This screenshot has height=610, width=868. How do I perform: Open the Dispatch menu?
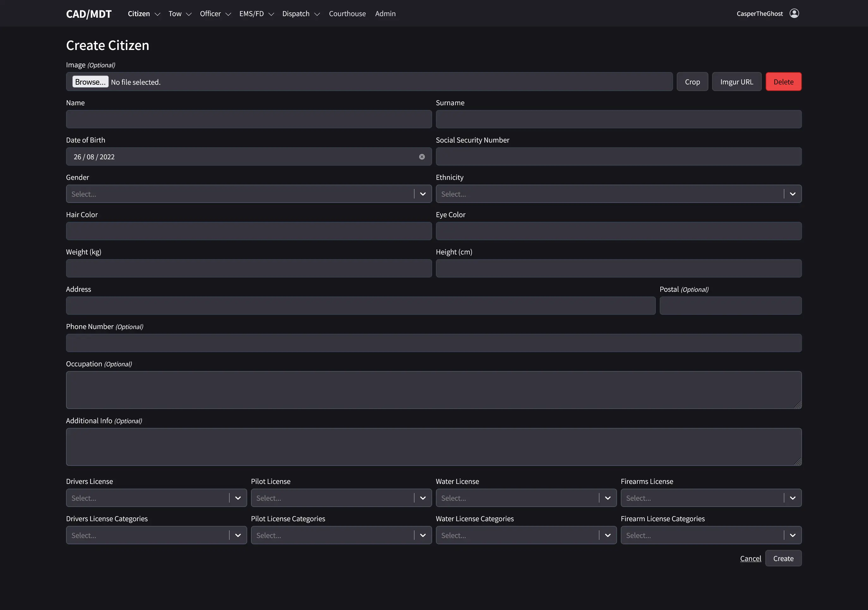(296, 13)
